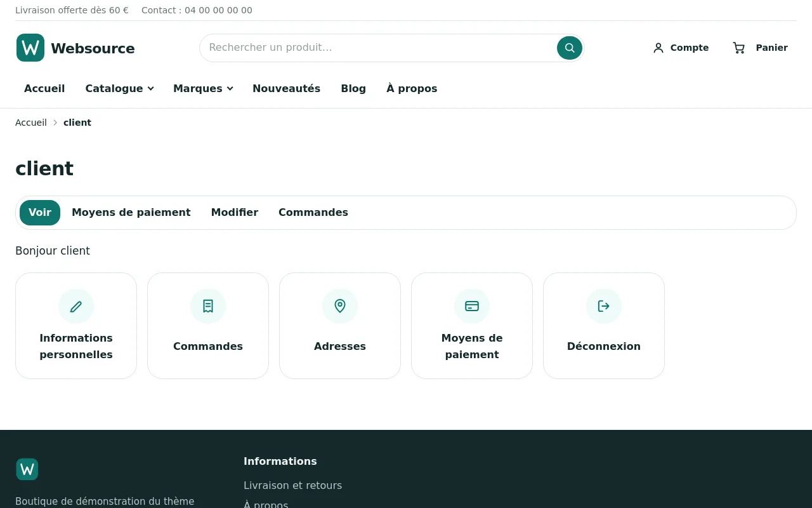The width and height of the screenshot is (812, 508).
Task: Expand the Catalogue dropdown menu
Action: click(119, 88)
